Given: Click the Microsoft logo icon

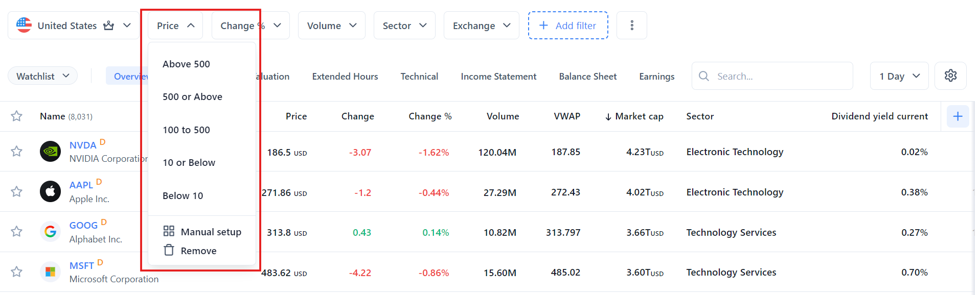Looking at the screenshot, I should [50, 272].
